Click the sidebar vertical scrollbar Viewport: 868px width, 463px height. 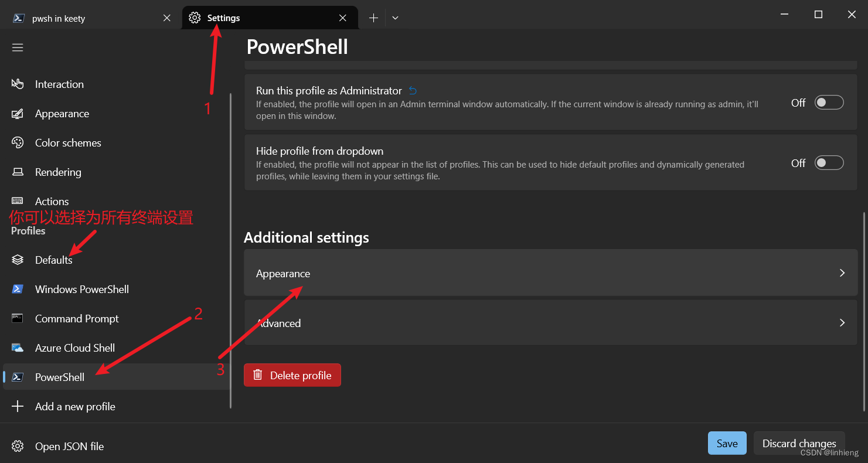pos(231,251)
